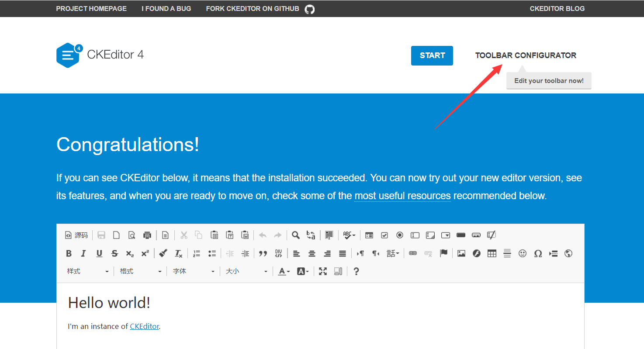Open the 大小 font size dropdown
Screen dimensions: 644x349
tap(246, 271)
